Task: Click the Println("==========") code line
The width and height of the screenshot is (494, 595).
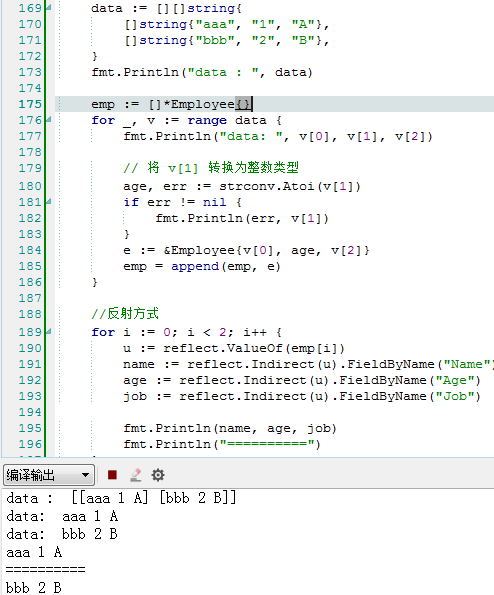Action: point(222,444)
